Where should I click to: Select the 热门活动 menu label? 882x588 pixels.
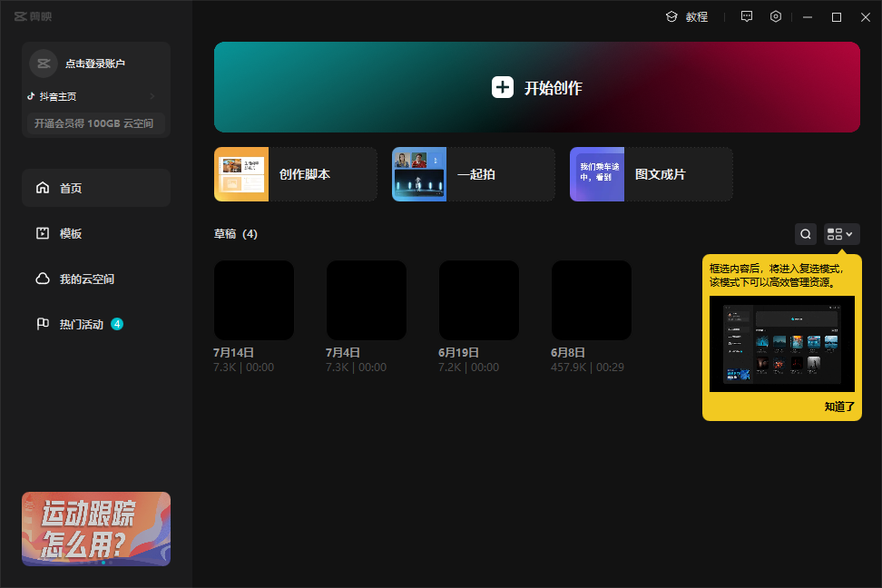[x=82, y=324]
